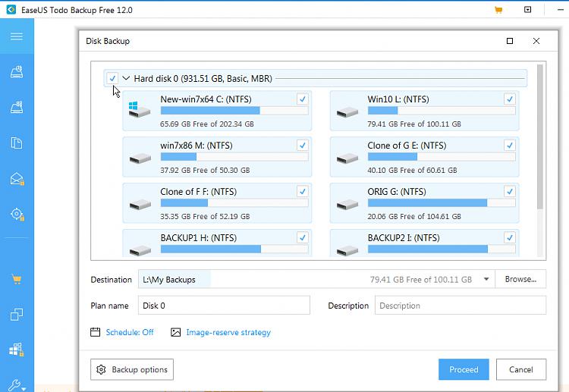Image resolution: width=569 pixels, height=392 pixels.
Task: Click the Clone of F F: usage bar
Action: click(x=234, y=202)
